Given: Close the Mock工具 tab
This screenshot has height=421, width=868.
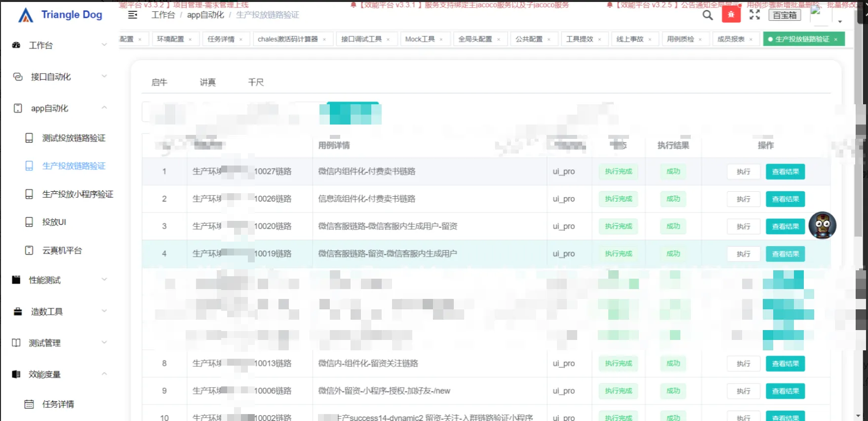Looking at the screenshot, I should click(x=441, y=40).
